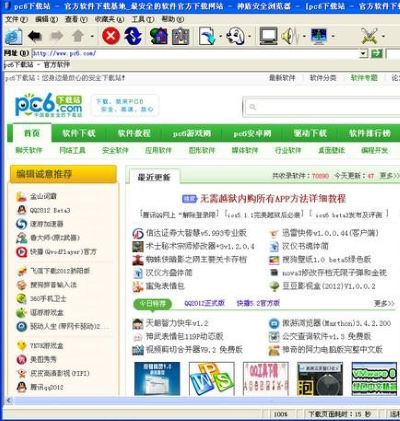Open the 收藏夹(A) menu

109,19
